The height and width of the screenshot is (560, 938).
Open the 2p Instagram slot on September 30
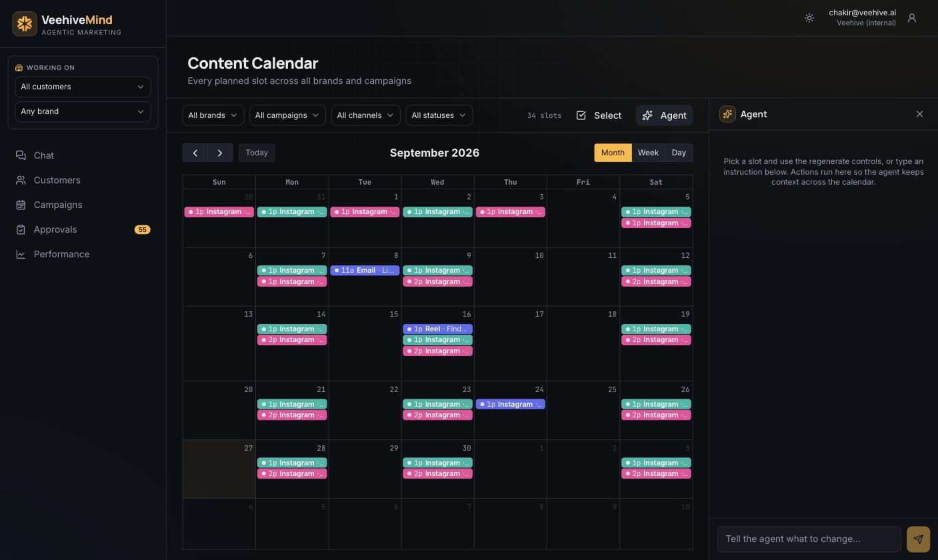tap(437, 474)
